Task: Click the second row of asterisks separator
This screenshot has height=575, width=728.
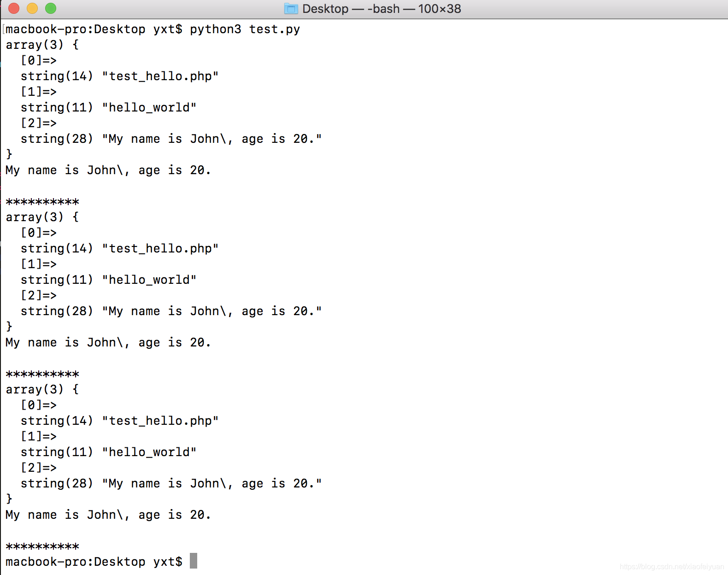Action: 42,374
